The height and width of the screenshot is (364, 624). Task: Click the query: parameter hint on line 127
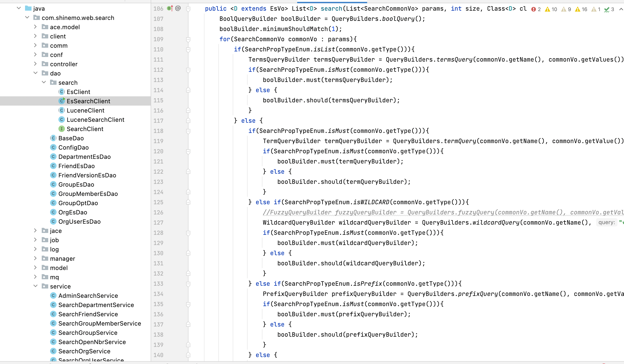click(606, 223)
